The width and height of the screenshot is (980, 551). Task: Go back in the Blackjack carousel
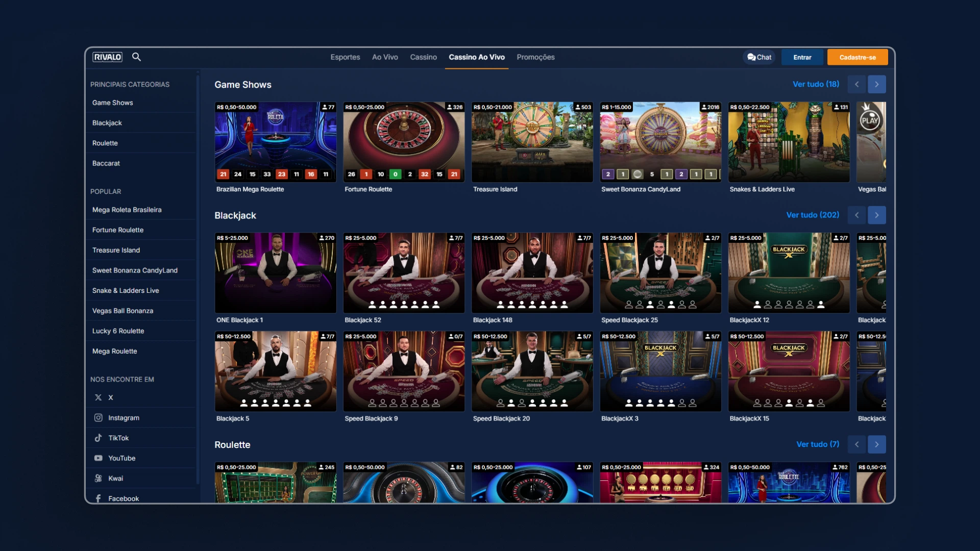point(856,215)
